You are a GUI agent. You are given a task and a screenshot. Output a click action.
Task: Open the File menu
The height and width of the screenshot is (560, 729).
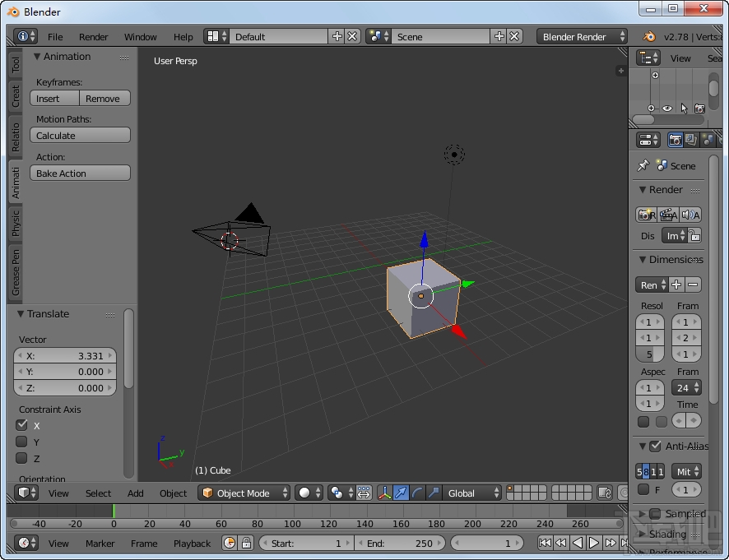pos(55,37)
